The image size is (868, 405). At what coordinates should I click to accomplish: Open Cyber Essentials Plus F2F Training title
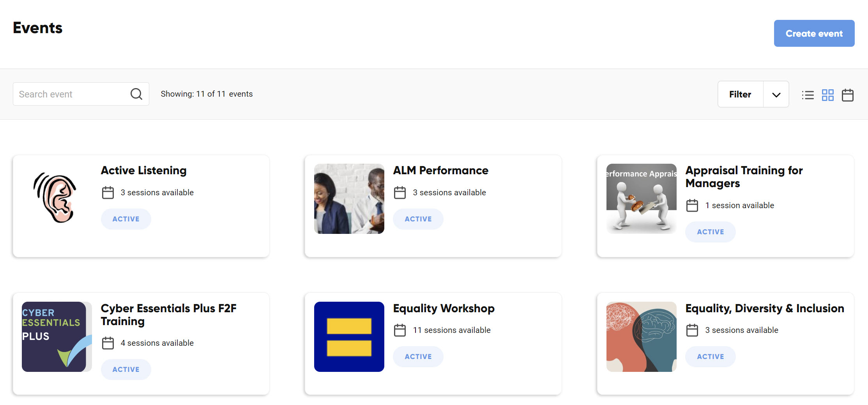pyautogui.click(x=169, y=315)
